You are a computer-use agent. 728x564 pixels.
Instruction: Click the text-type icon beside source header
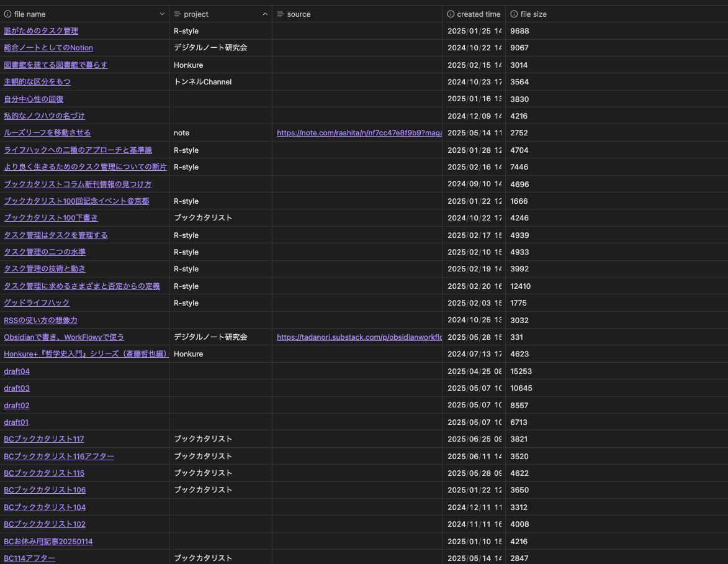coord(281,14)
